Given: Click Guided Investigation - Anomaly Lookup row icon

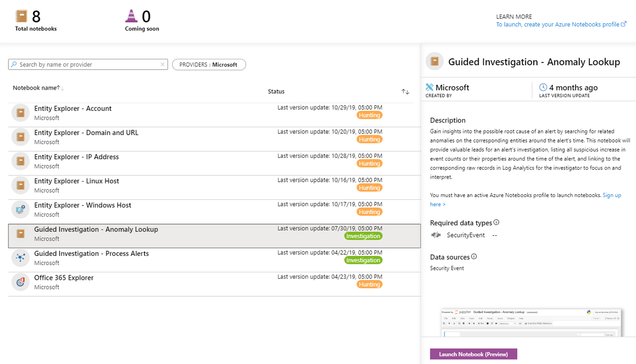Looking at the screenshot, I should [20, 234].
